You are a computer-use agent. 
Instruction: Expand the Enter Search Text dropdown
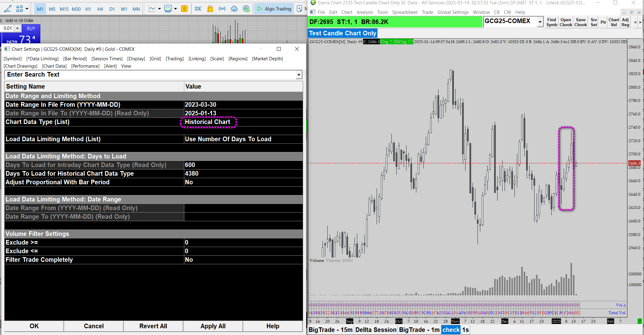click(298, 75)
